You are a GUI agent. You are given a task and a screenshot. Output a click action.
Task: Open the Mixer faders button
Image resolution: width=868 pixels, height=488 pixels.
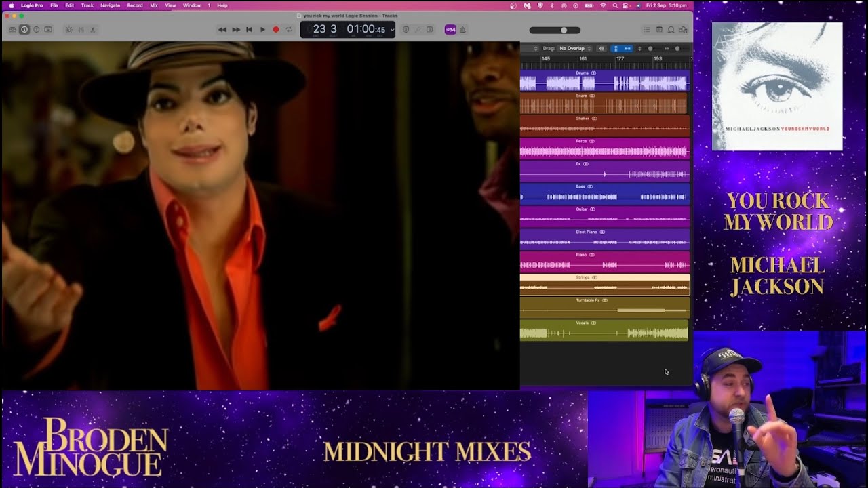point(81,30)
